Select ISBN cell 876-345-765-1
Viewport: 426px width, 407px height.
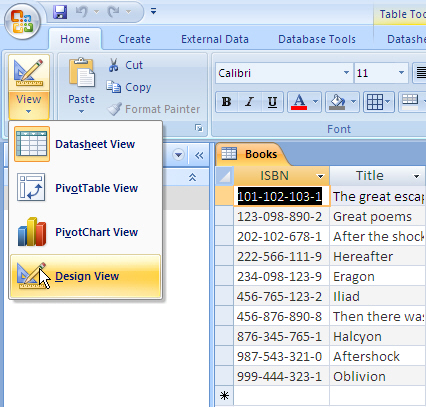coord(282,337)
